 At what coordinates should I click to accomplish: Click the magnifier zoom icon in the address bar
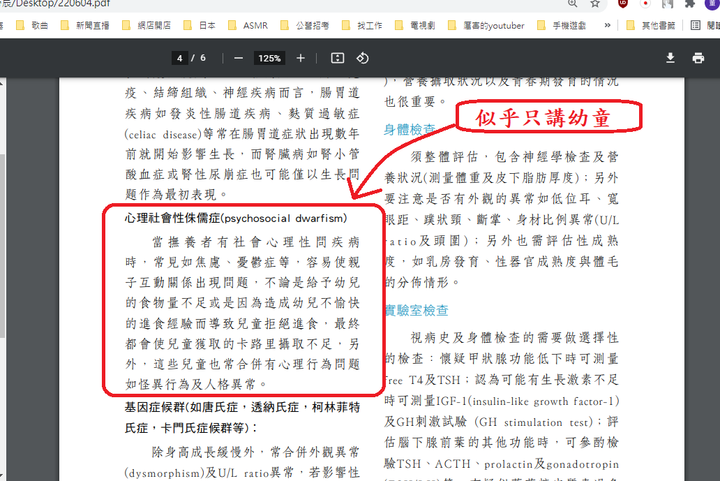pos(572,4)
